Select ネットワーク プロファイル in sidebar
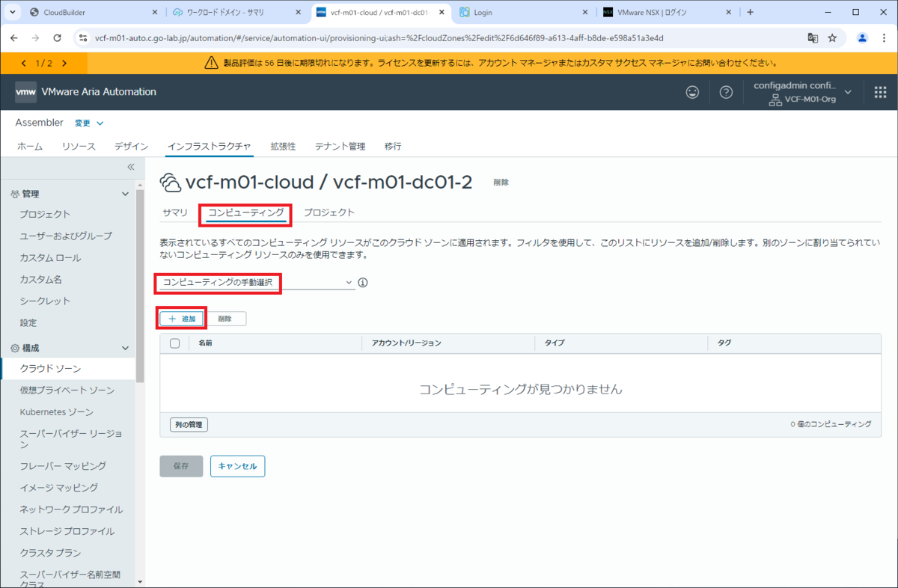898x588 pixels. point(71,509)
